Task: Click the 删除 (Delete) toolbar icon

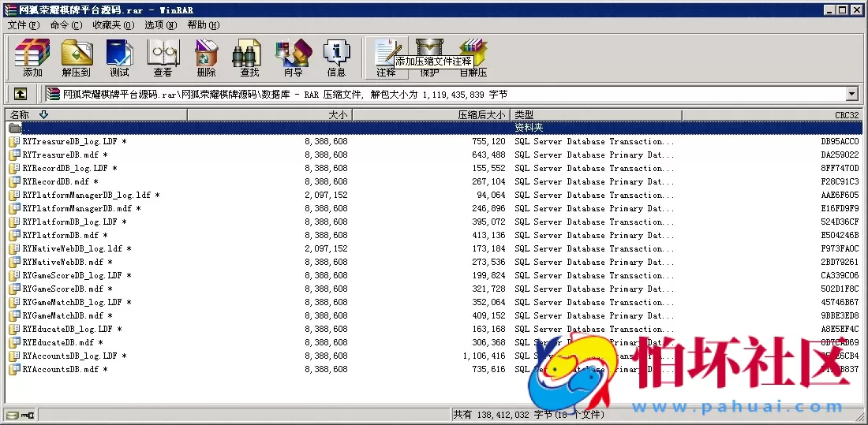Action: [x=206, y=57]
